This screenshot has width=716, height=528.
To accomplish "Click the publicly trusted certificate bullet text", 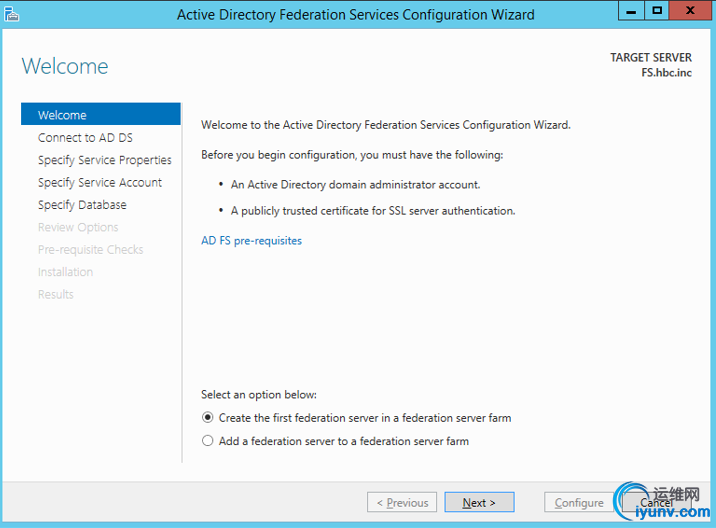I will 373,211.
